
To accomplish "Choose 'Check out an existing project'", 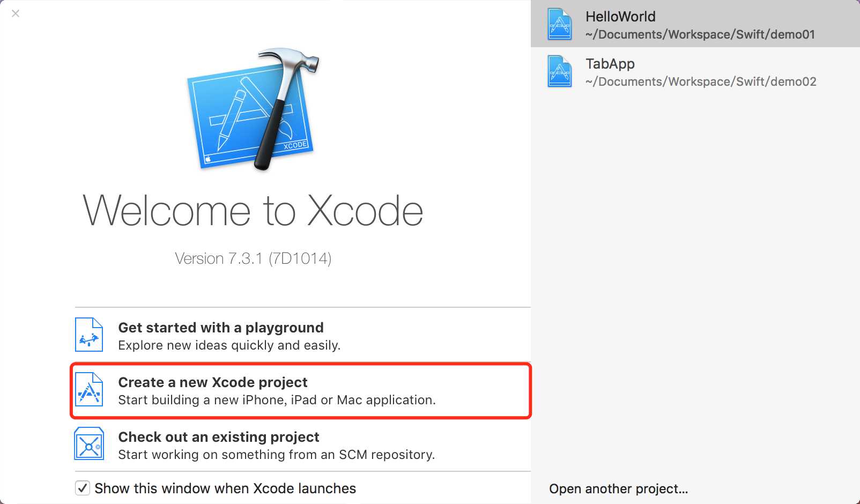I will [219, 437].
